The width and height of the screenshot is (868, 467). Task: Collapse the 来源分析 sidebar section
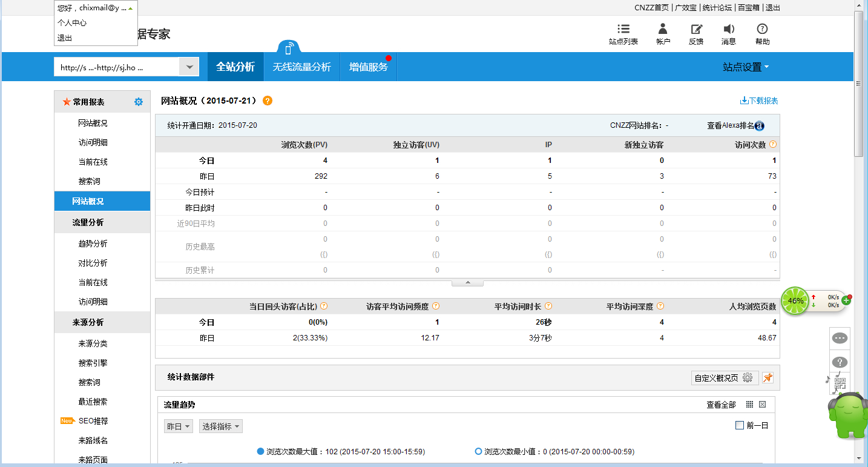click(x=102, y=322)
